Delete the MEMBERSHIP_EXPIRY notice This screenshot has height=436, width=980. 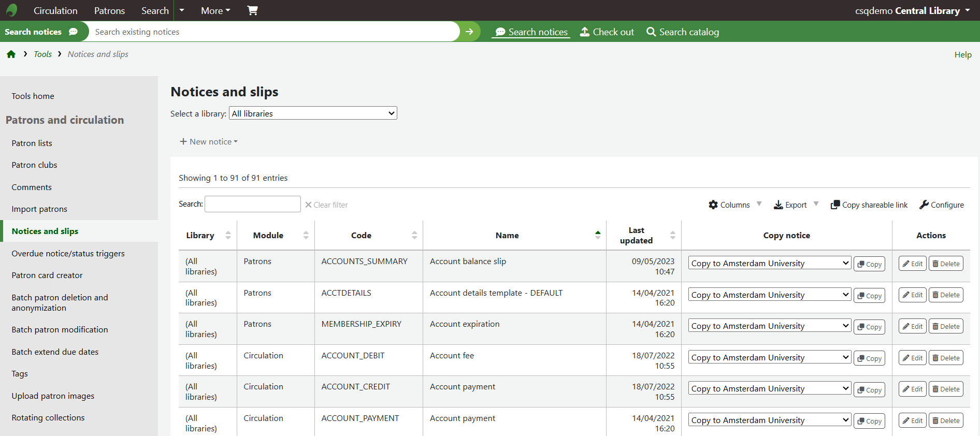(x=946, y=327)
